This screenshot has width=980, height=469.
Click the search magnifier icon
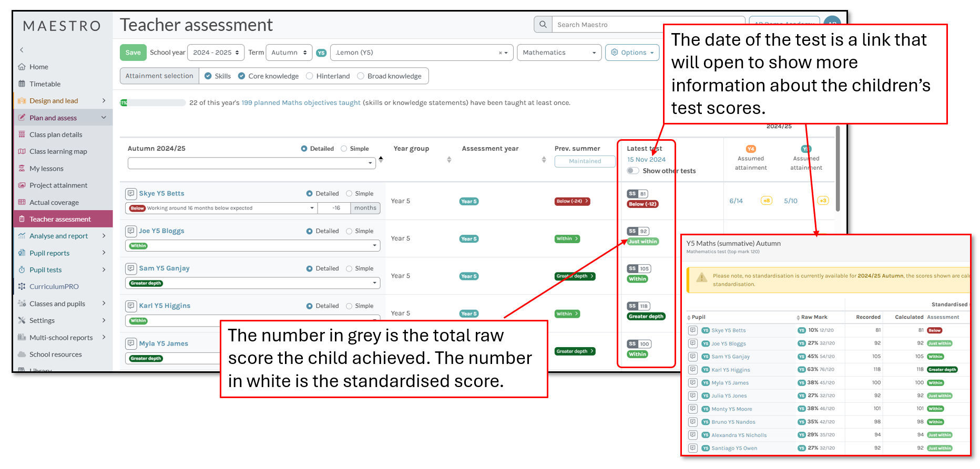[543, 24]
